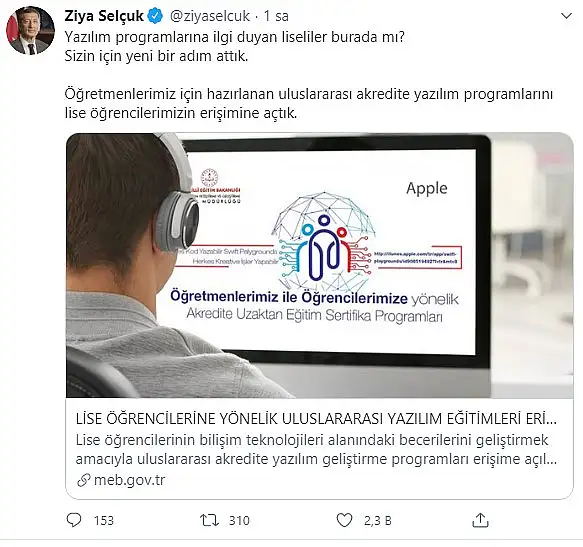Open Ziya Selçuk's profile avatar
The height and width of the screenshot is (547, 583).
tap(30, 30)
